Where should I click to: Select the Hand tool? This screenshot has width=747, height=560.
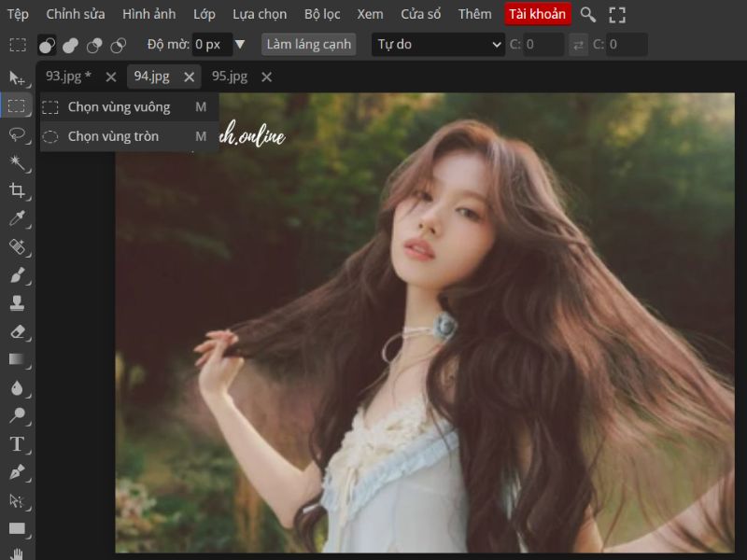point(17,553)
